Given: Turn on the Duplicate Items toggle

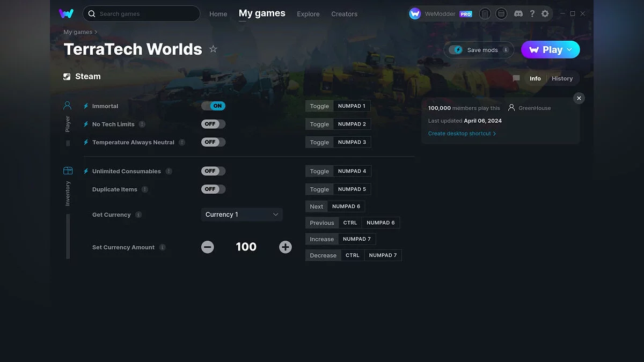Looking at the screenshot, I should click(213, 189).
